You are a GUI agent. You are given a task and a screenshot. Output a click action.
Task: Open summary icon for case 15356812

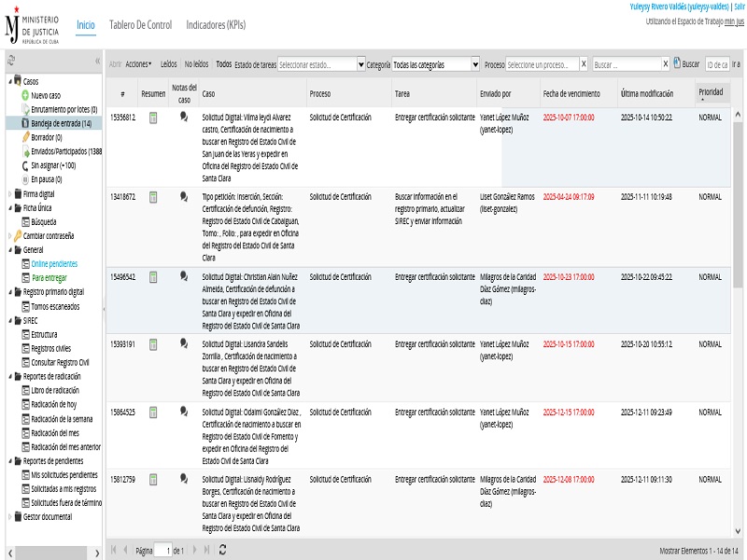point(153,118)
